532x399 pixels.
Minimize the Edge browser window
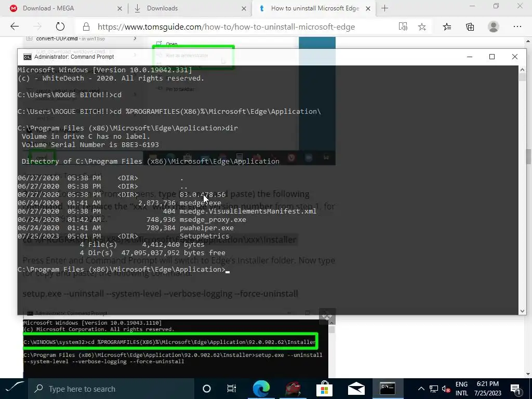472,6
